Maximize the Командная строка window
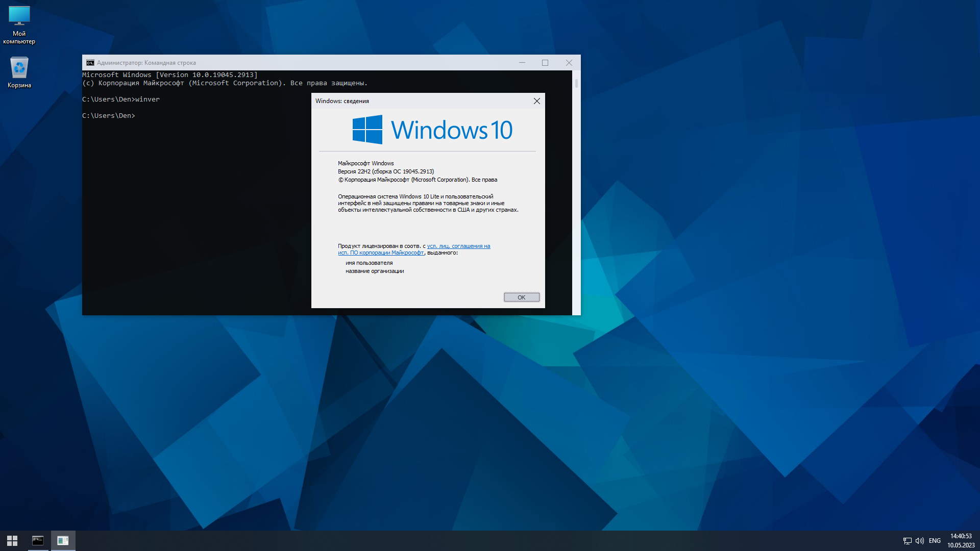The image size is (980, 551). pyautogui.click(x=545, y=63)
